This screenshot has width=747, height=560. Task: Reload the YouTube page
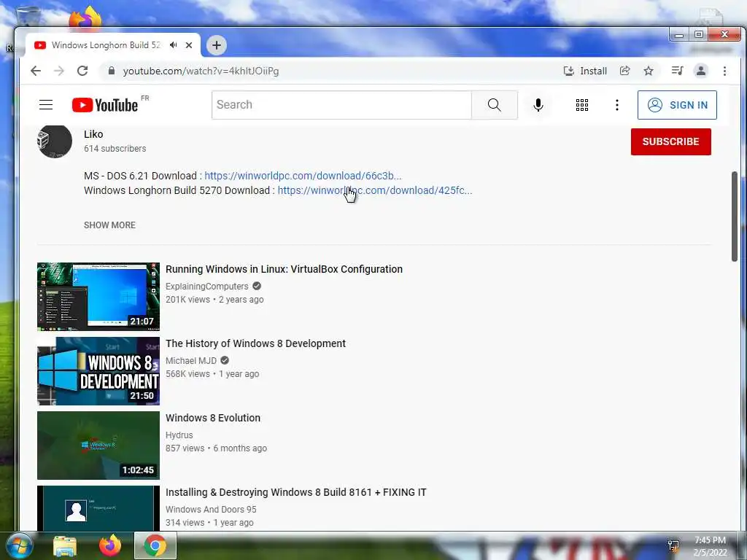coord(82,71)
